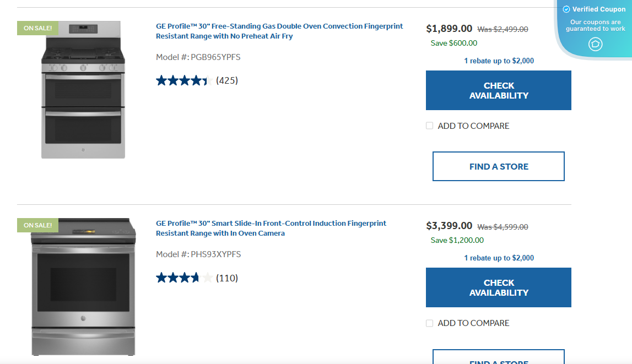Click Find a Store for the gas range
Viewport: 632px width, 364px height.
[499, 166]
